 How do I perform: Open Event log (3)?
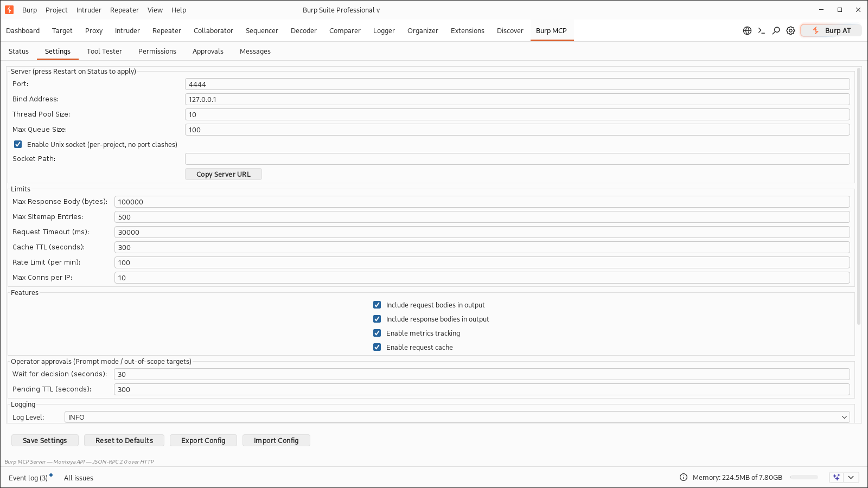[28, 478]
